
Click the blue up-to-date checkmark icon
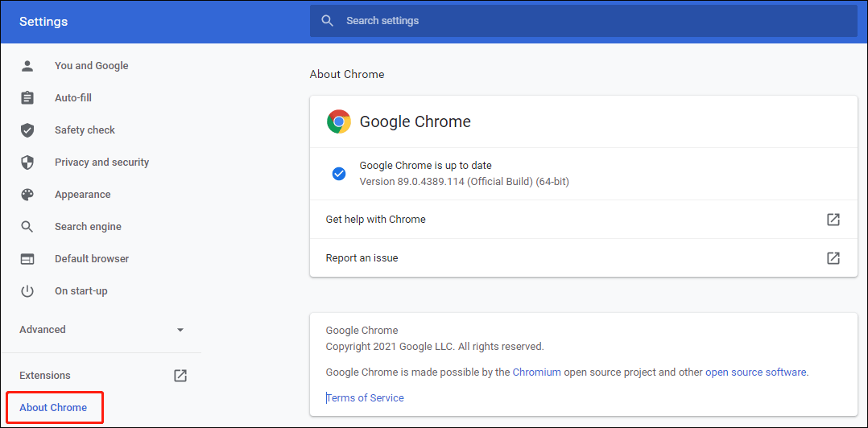click(x=339, y=174)
